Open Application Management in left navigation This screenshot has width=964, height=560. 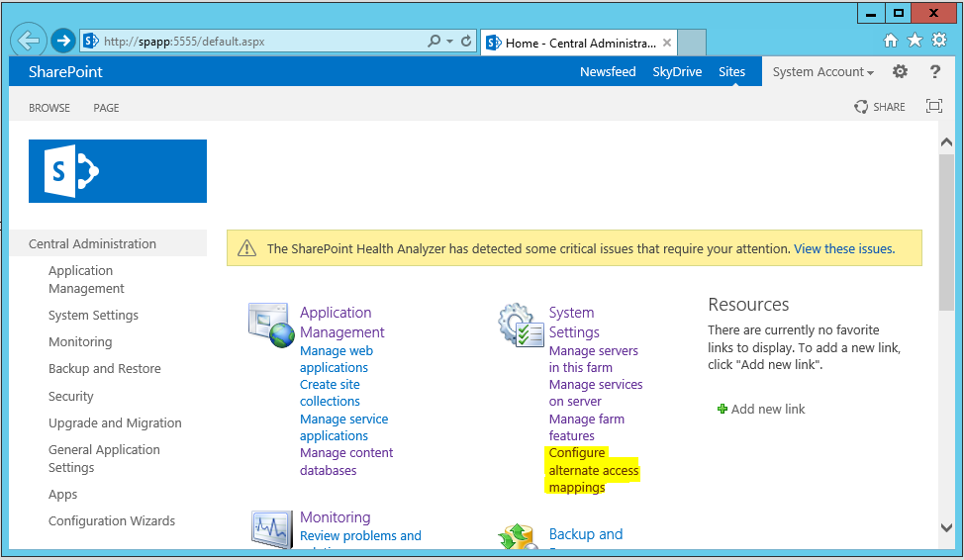86,280
